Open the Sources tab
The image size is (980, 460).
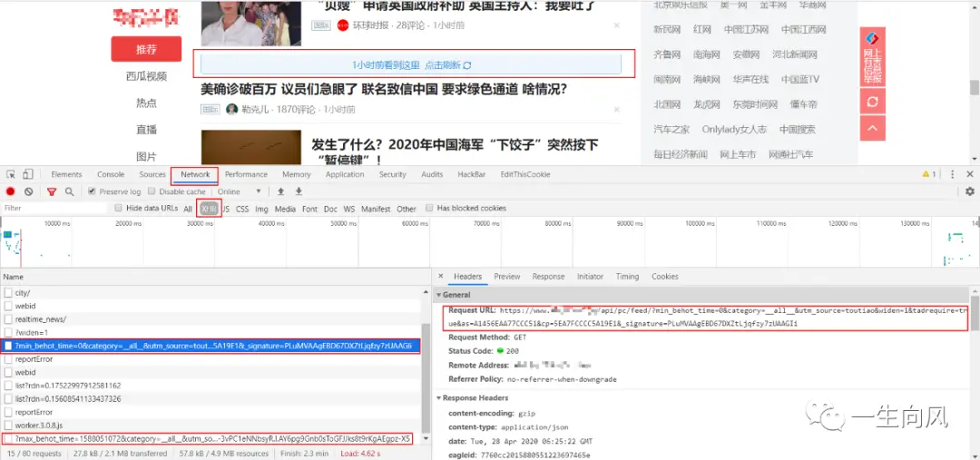152,174
